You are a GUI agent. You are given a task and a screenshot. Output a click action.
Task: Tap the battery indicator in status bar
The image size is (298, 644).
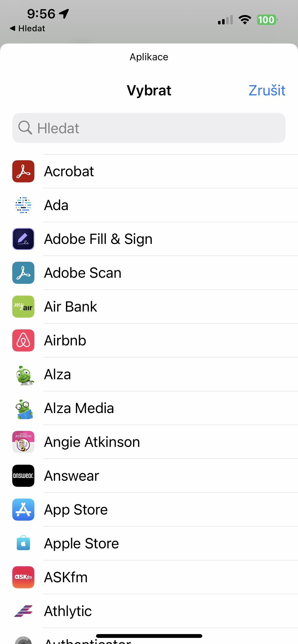click(x=267, y=20)
